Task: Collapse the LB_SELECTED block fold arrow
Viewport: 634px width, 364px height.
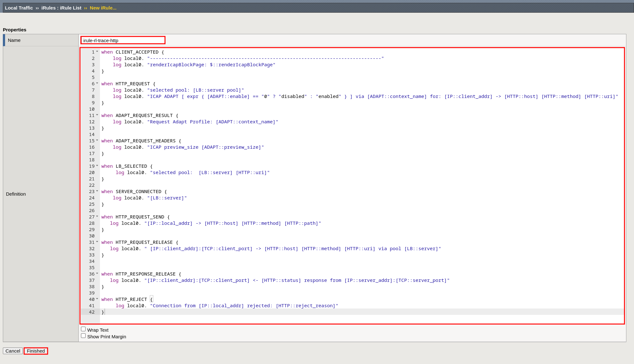Action: click(97, 166)
